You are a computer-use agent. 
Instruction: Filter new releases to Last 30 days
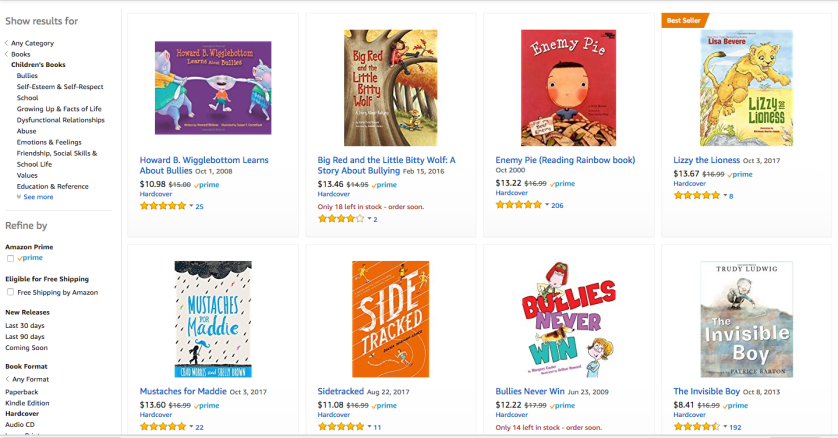point(24,326)
